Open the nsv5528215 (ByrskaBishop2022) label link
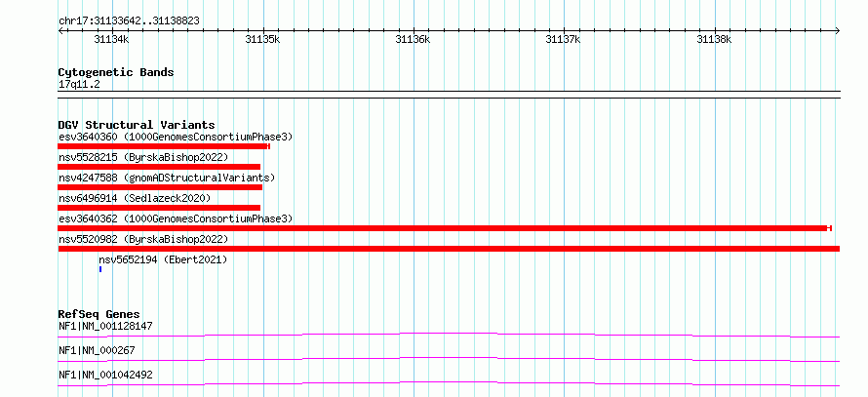Image resolution: width=868 pixels, height=397 pixels. coord(143,157)
